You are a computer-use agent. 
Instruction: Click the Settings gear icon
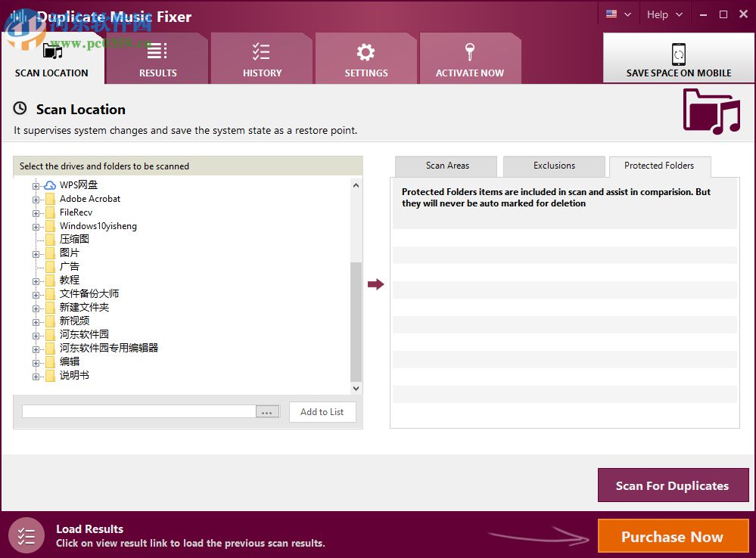coord(366,52)
